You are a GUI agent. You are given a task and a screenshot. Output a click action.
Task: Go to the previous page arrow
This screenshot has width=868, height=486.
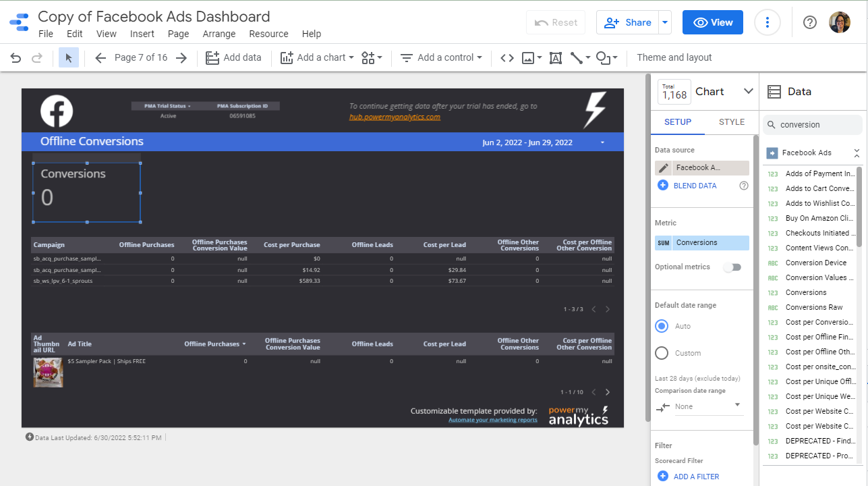[x=100, y=58]
